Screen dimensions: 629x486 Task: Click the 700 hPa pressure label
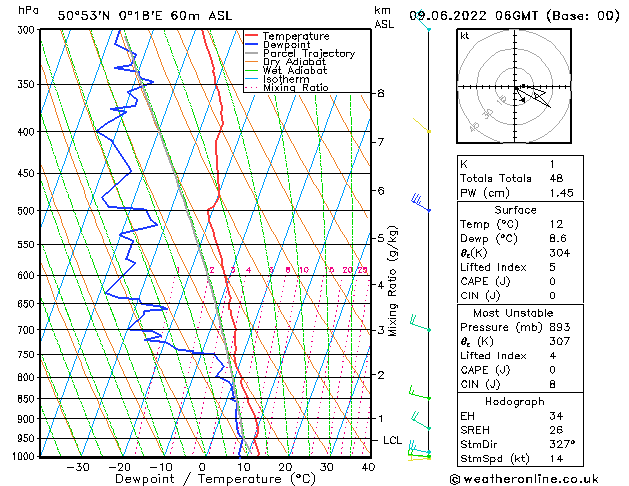coord(28,330)
